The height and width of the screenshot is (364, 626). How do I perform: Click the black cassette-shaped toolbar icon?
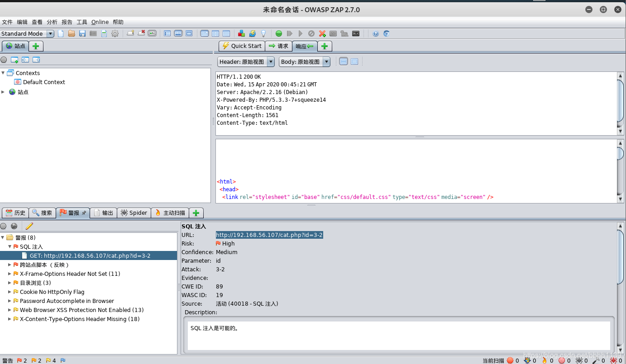pos(356,33)
